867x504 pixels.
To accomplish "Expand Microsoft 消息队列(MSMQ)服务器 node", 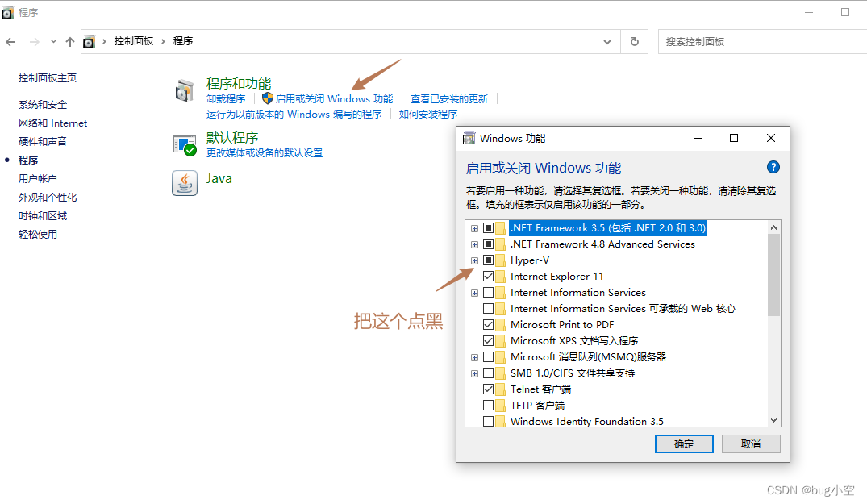I will [474, 357].
